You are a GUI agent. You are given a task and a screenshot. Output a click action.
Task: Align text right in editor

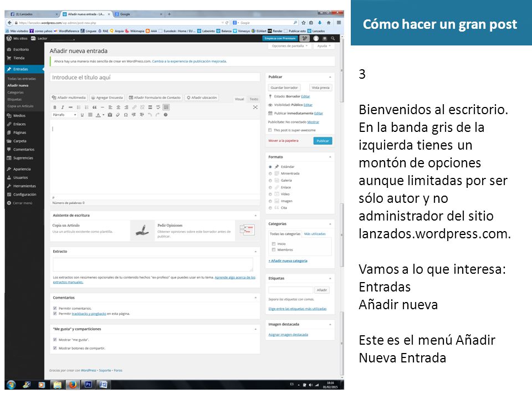(126, 107)
